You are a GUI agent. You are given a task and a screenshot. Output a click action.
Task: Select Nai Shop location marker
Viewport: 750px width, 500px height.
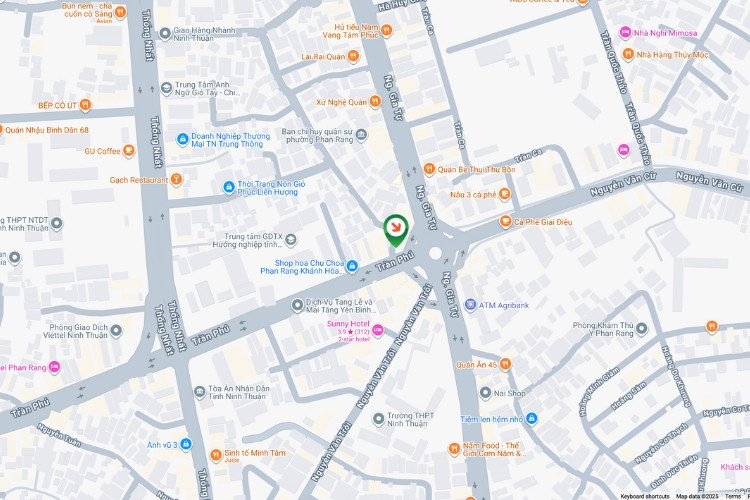[485, 393]
